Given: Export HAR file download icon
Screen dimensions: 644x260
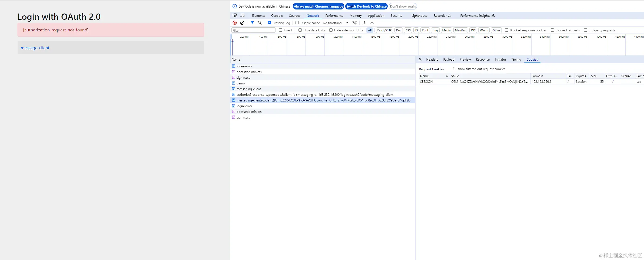Looking at the screenshot, I should [372, 23].
